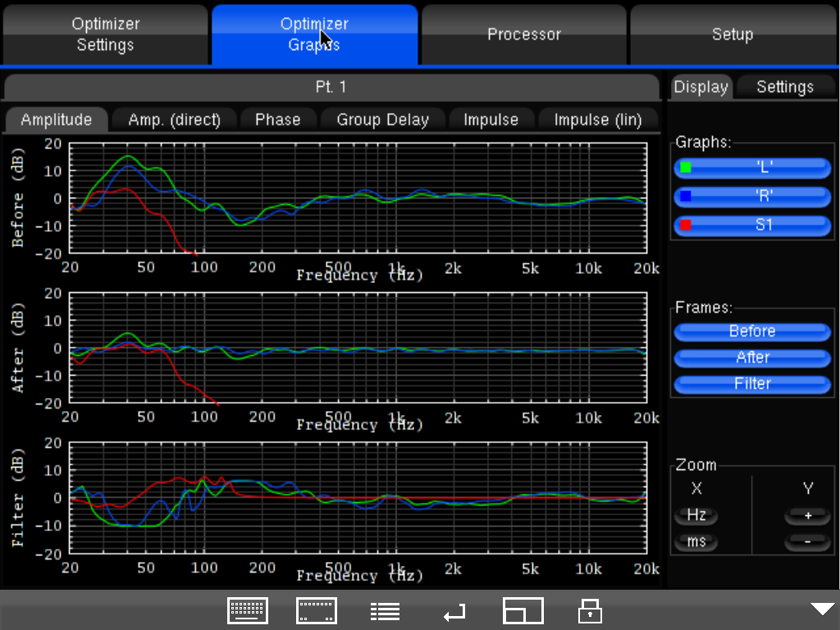View the Impulse graph tab

[491, 120]
